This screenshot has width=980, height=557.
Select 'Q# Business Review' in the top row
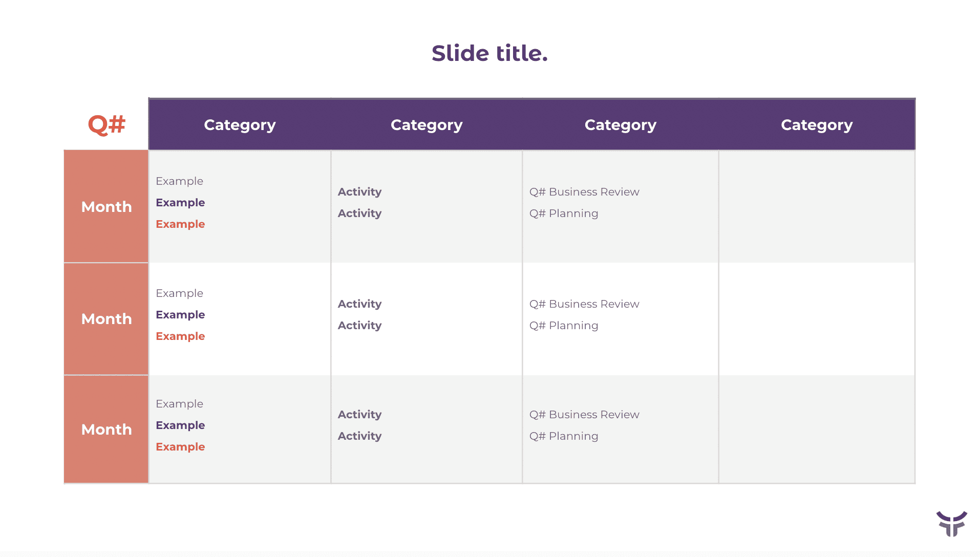tap(584, 192)
